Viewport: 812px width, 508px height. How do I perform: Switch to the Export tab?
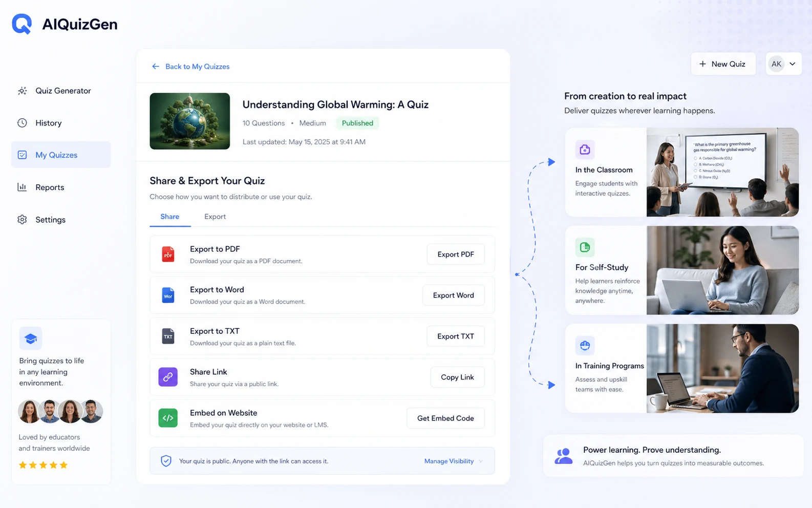pos(215,217)
